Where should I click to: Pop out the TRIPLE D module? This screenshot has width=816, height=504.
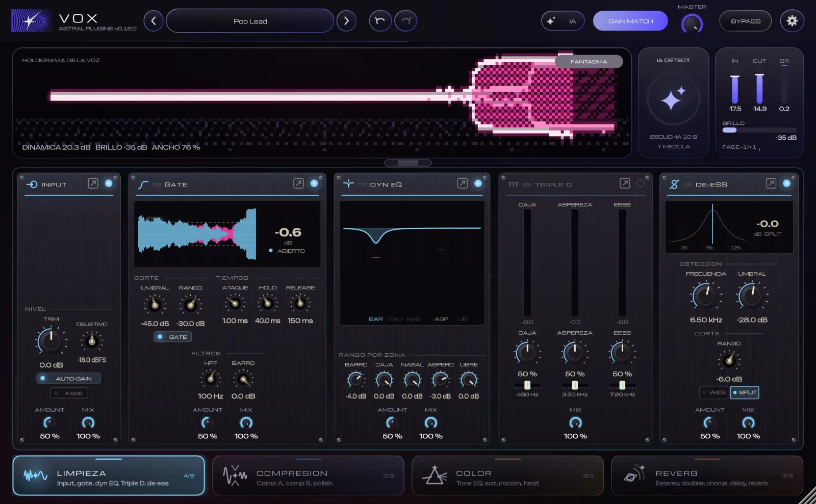pos(625,183)
